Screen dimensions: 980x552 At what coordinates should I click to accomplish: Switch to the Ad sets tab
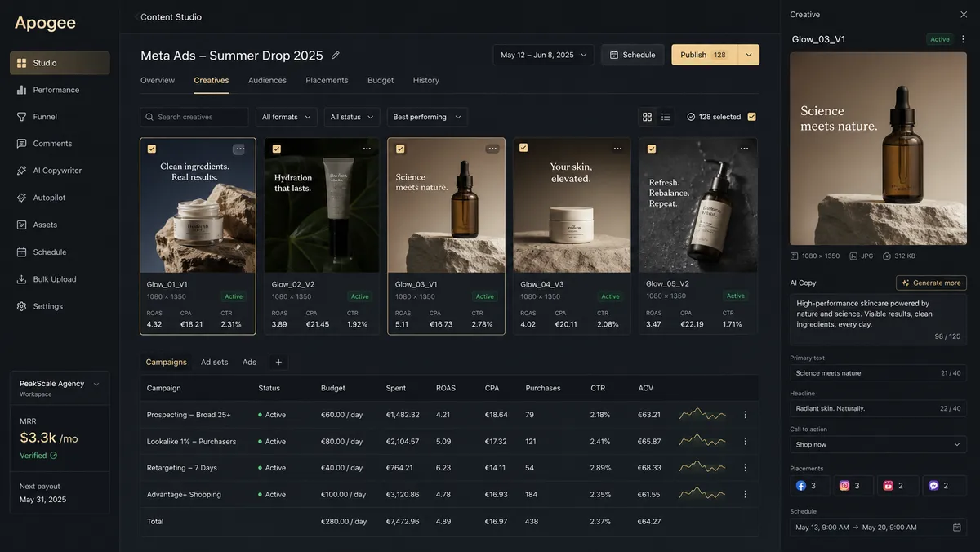215,362
